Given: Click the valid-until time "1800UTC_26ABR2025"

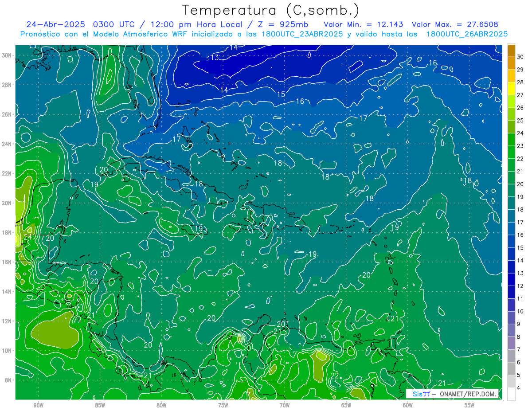Looking at the screenshot, I should (x=467, y=34).
